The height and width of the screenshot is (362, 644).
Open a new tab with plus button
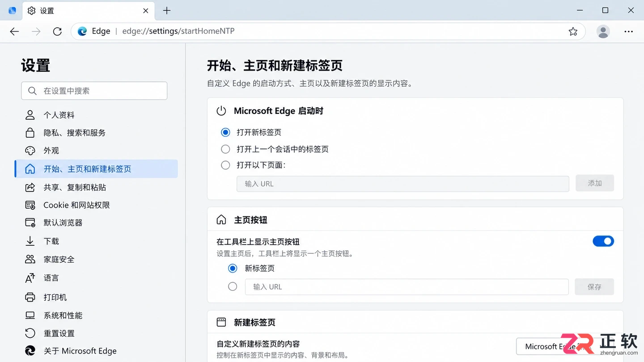pos(167,11)
